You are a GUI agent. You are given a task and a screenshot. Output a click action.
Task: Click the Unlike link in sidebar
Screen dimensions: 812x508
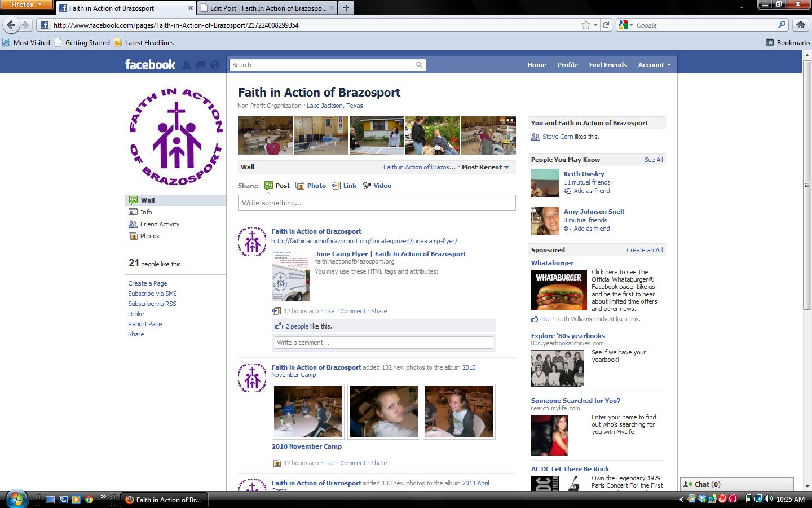(x=136, y=314)
